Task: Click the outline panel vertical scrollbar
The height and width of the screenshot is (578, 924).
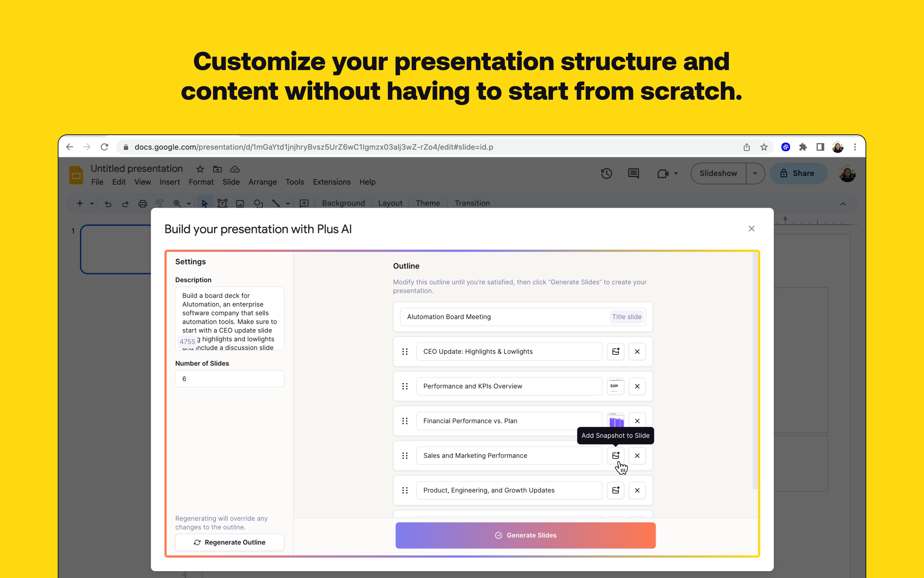Action: click(755, 371)
